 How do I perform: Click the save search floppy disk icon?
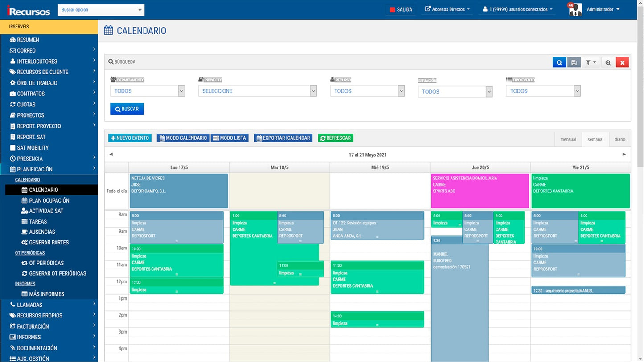point(574,63)
